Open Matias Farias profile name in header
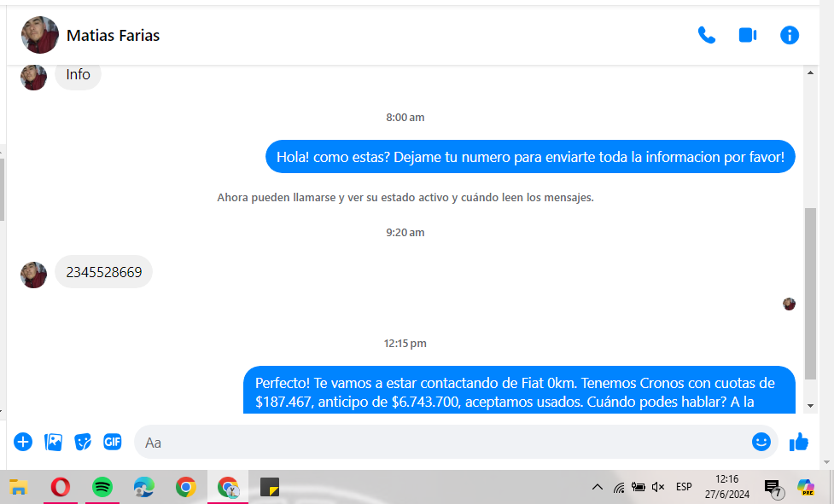834x504 pixels. [113, 36]
